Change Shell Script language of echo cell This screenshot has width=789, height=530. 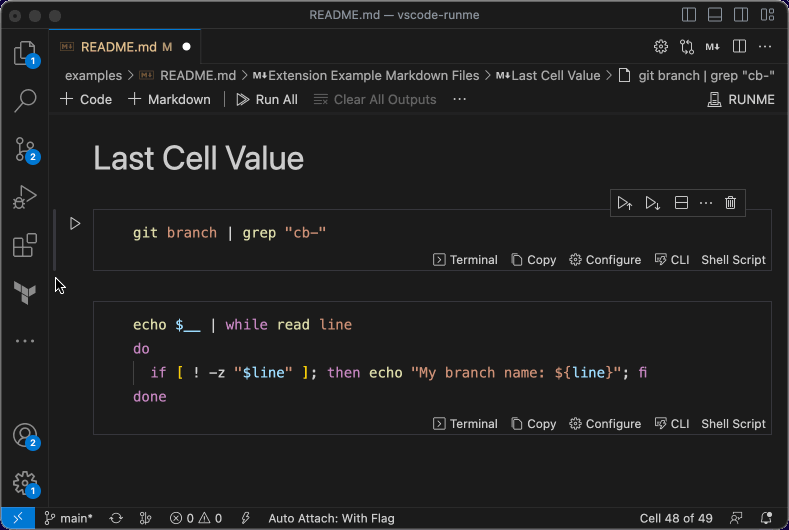[x=733, y=424]
